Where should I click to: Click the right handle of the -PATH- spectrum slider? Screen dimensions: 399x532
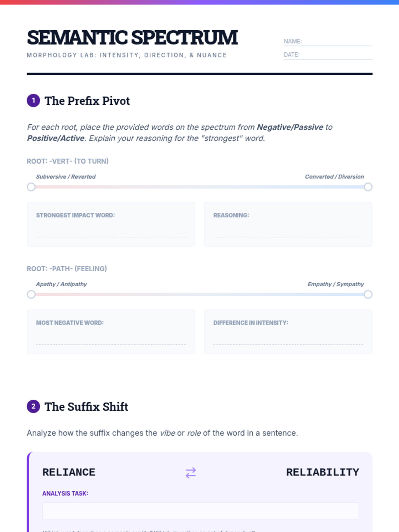tap(368, 294)
